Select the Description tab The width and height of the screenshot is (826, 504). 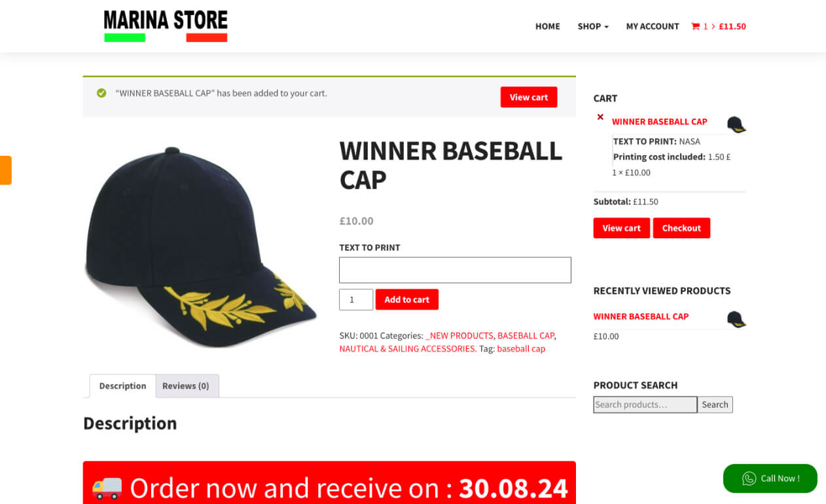(x=122, y=386)
